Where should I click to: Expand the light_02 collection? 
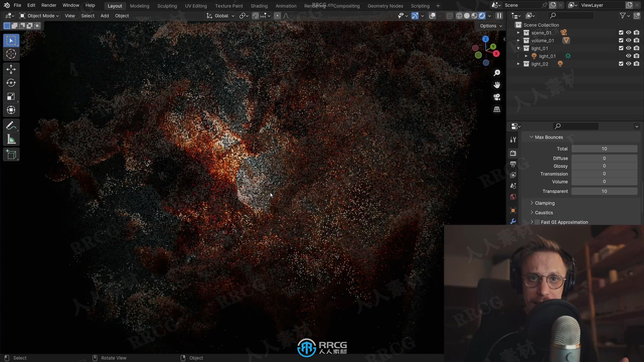pos(518,64)
